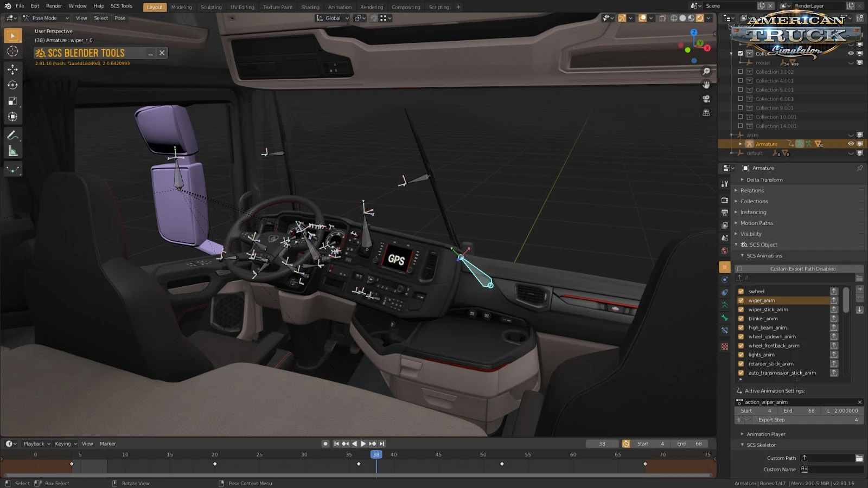Viewport: 868px width, 488px height.
Task: Select the Rotate tool
Action: tap(13, 85)
